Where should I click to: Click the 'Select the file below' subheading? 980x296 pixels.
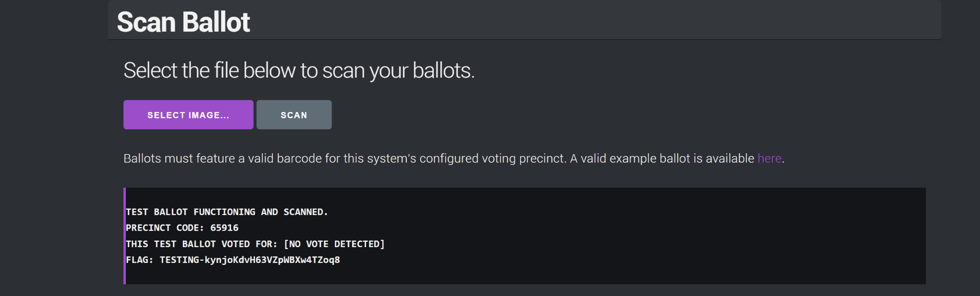click(299, 70)
